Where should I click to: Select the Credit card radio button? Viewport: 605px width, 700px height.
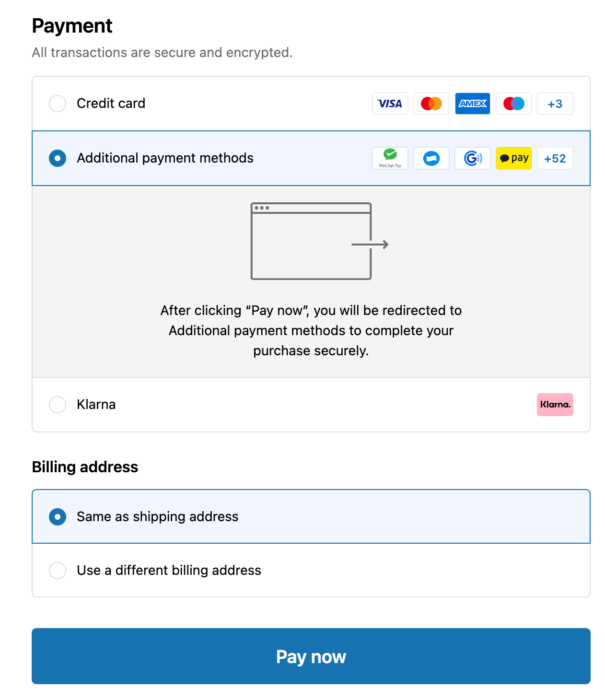tap(58, 104)
